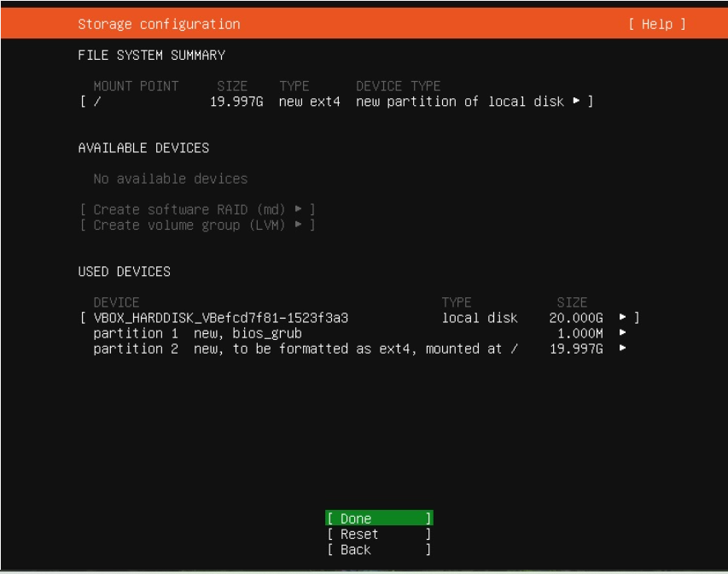Click 'new partition of local disk' text
The height and width of the screenshot is (574, 728).
(460, 102)
